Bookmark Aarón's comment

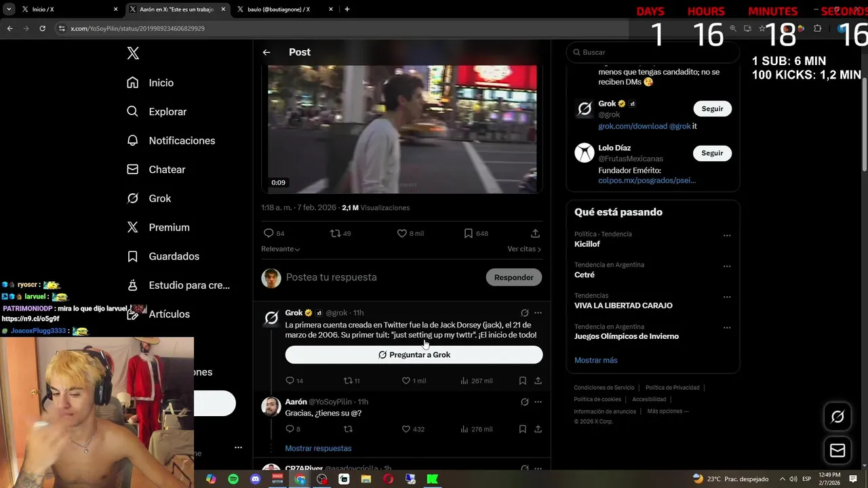point(523,429)
